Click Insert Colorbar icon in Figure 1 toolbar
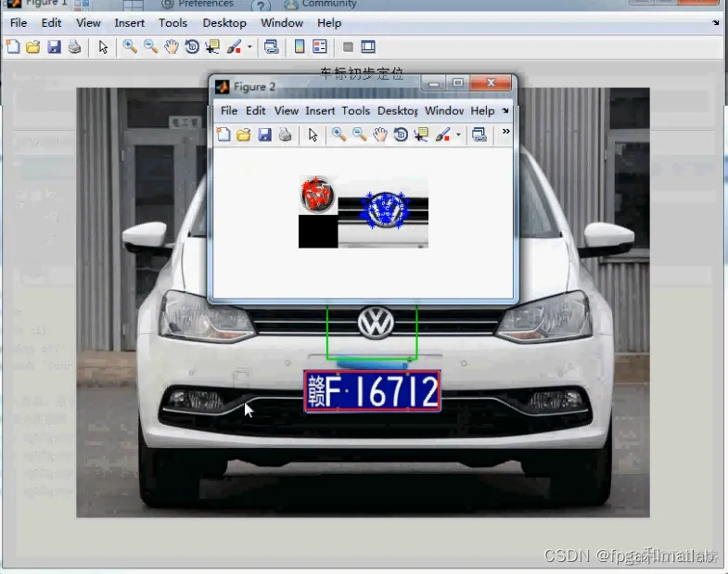This screenshot has height=574, width=728. coord(300,47)
